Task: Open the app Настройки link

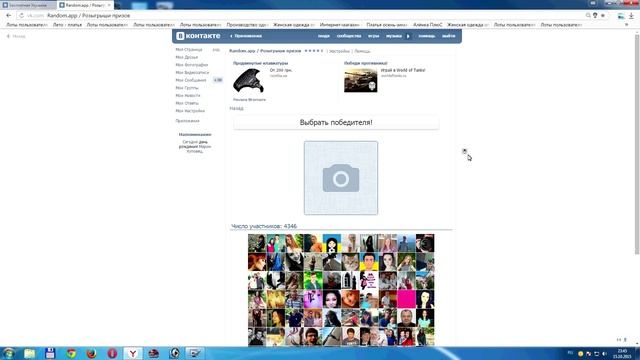Action: [x=339, y=51]
